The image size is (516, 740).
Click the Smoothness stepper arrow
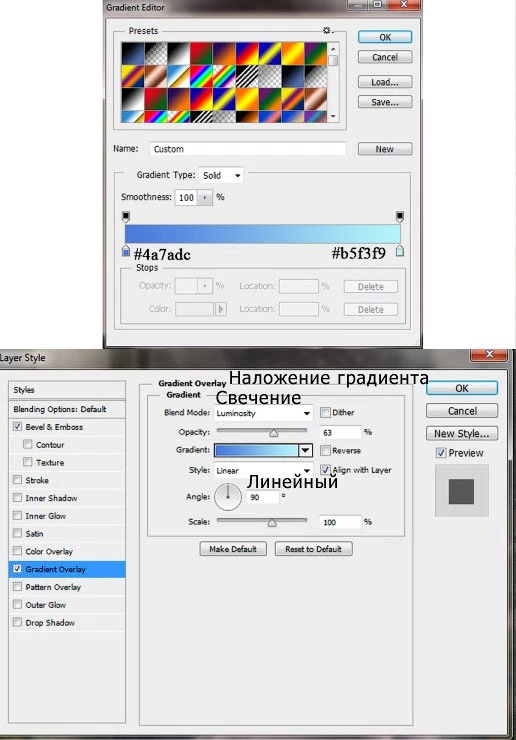[205, 197]
